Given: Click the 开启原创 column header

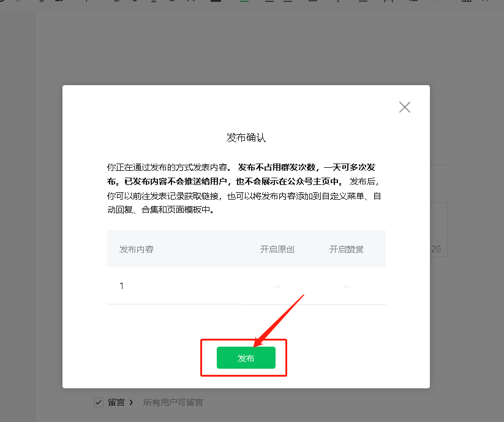Looking at the screenshot, I should click(x=277, y=249).
